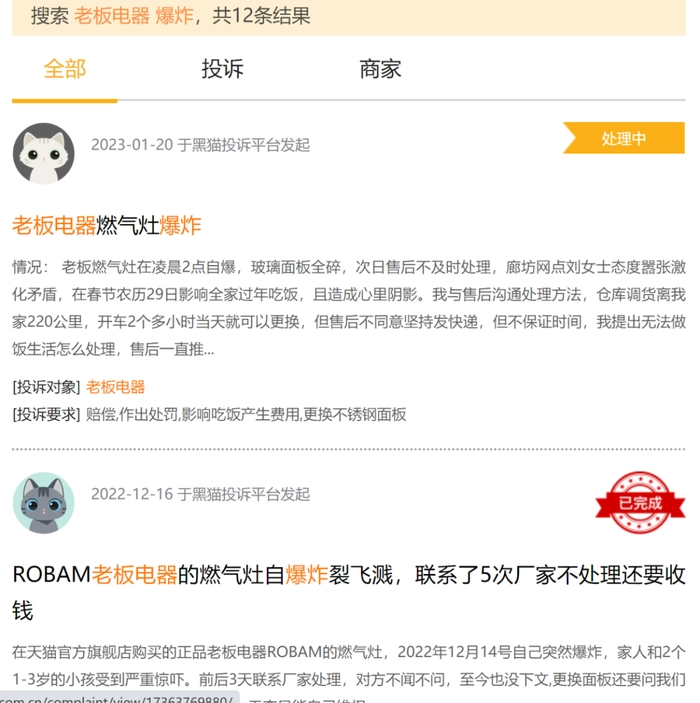
Task: Click the 投诉对象 label in first complaint
Action: click(46, 387)
